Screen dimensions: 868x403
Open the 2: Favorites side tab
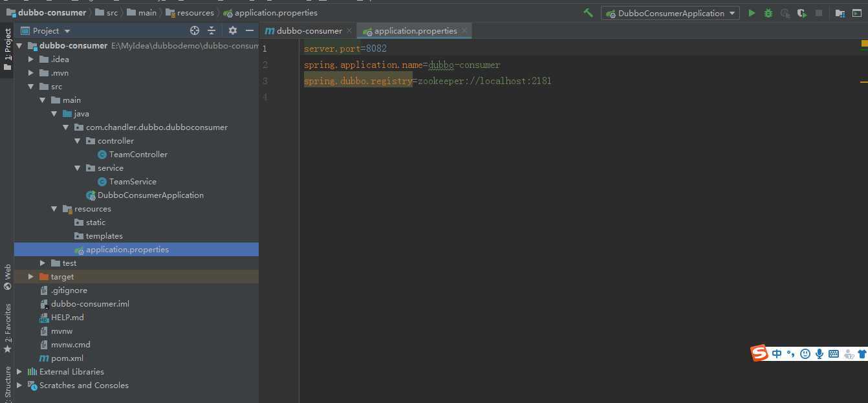[x=7, y=328]
